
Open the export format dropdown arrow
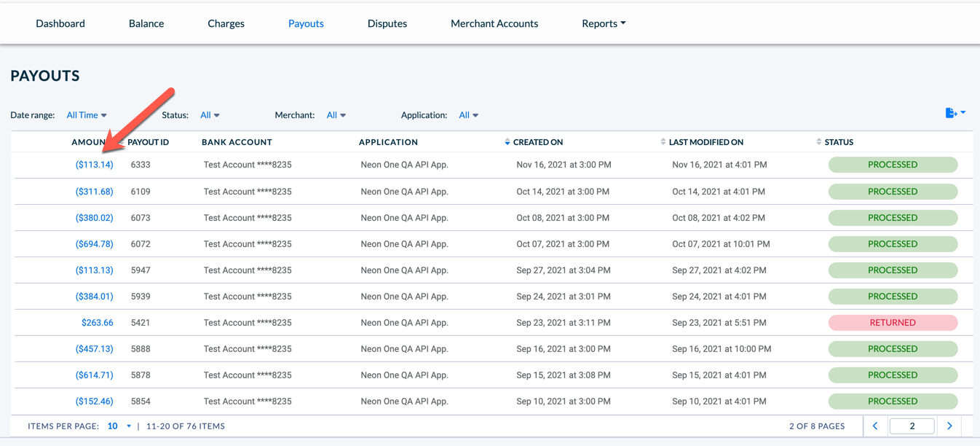pyautogui.click(x=963, y=112)
